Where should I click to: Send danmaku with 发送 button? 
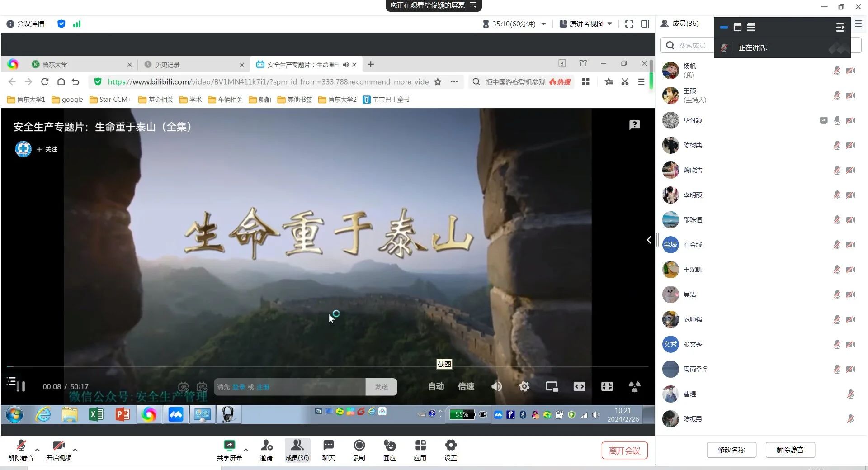[x=381, y=387]
